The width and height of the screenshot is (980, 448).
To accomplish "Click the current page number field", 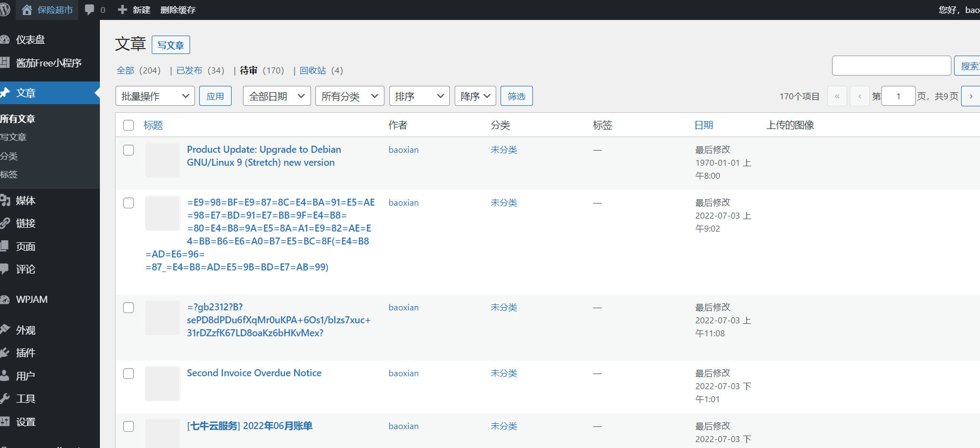I will click(x=898, y=96).
